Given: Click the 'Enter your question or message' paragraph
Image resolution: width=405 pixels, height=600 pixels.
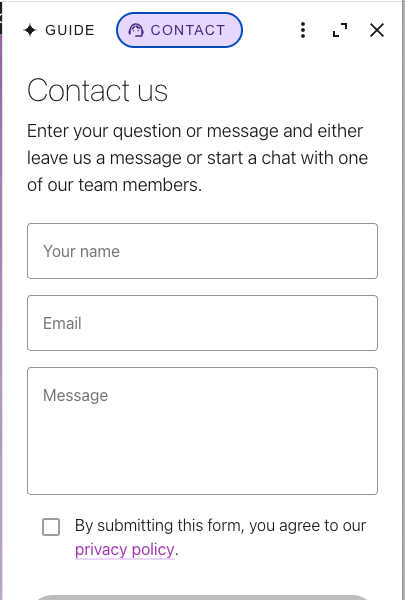Looking at the screenshot, I should pos(198,158).
